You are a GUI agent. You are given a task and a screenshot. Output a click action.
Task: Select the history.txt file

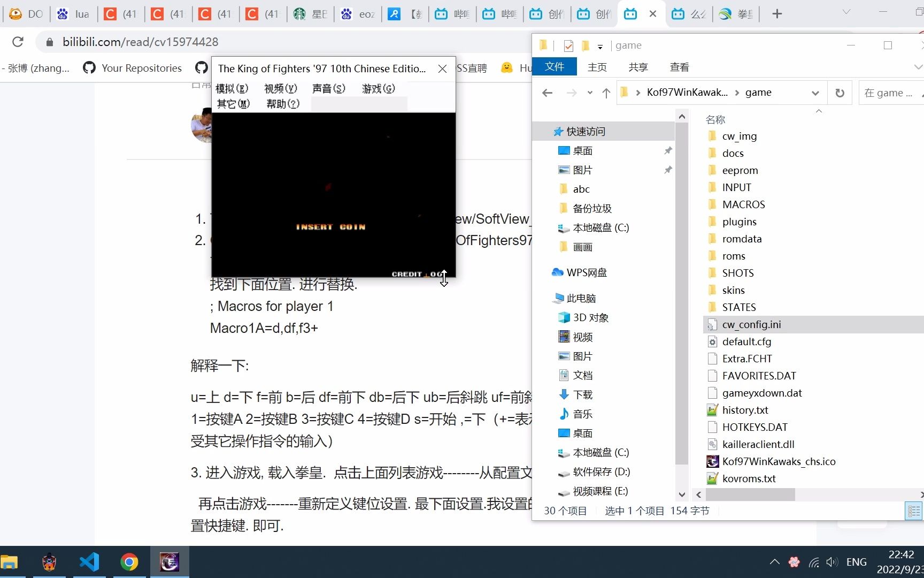point(745,410)
